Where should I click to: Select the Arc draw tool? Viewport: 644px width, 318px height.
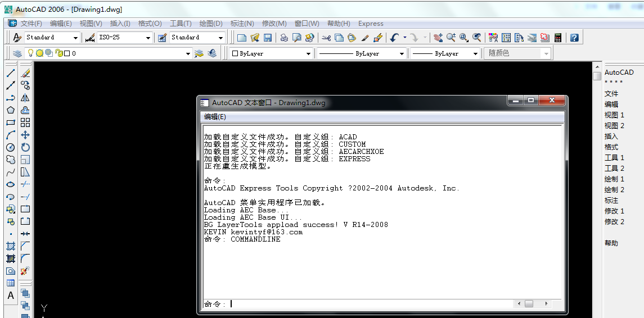(x=11, y=135)
